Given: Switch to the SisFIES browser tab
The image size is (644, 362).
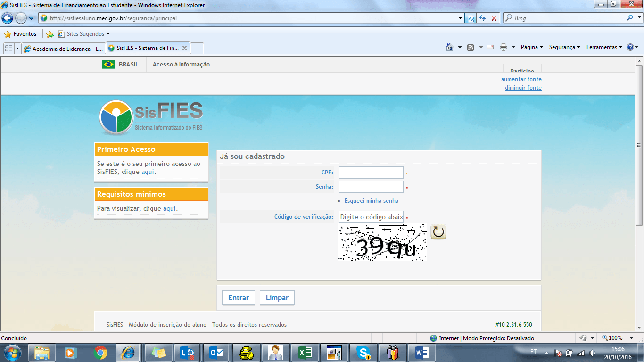Looking at the screenshot, I should pos(144,48).
